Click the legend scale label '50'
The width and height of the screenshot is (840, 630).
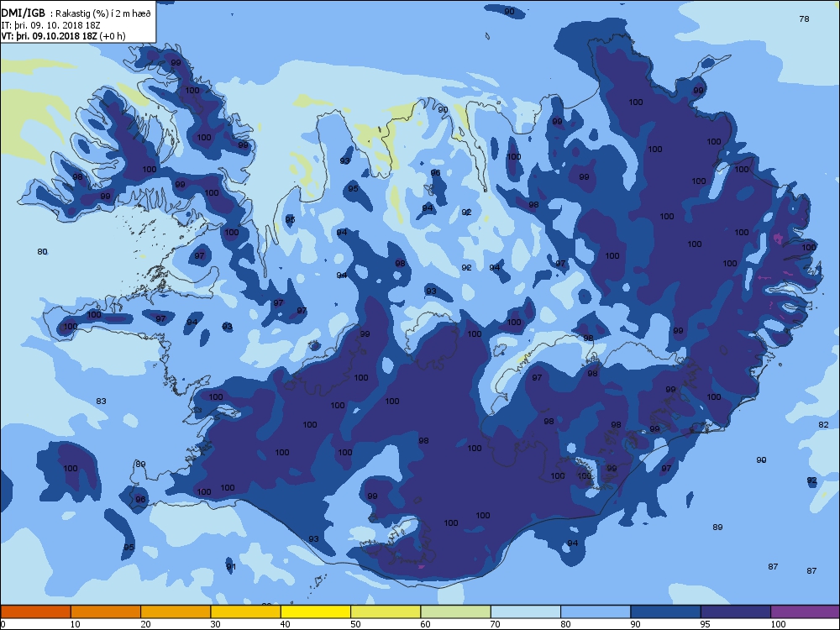pyautogui.click(x=355, y=624)
